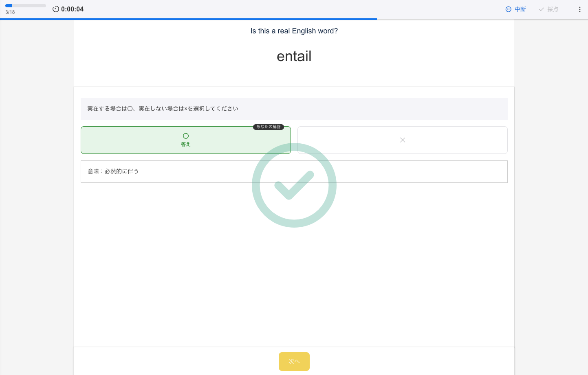The width and height of the screenshot is (588, 375).
Task: Pause the quiz with 中断 button
Action: click(516, 9)
